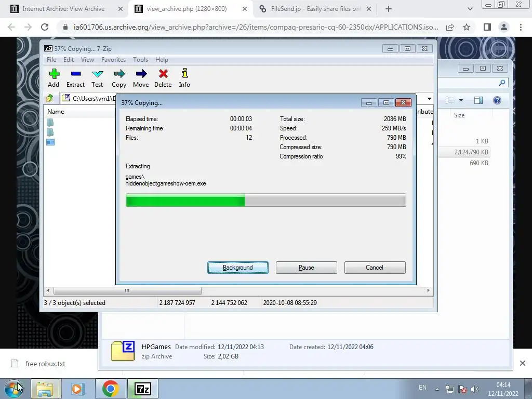Select the 2.124.790 KB file row

coord(464,152)
